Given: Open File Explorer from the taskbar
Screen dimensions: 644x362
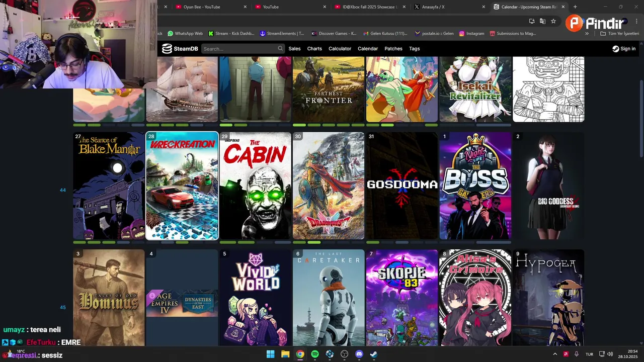Looking at the screenshot, I should (285, 354).
